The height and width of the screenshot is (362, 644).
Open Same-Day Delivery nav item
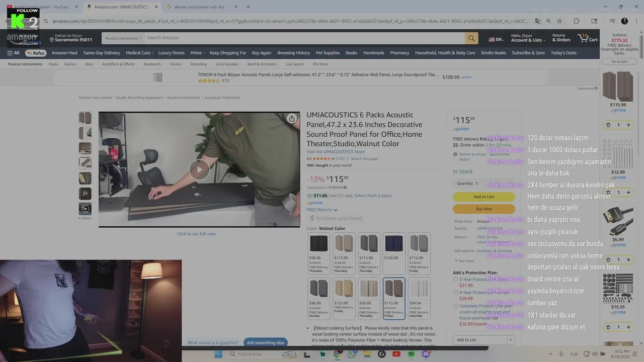pos(102,53)
